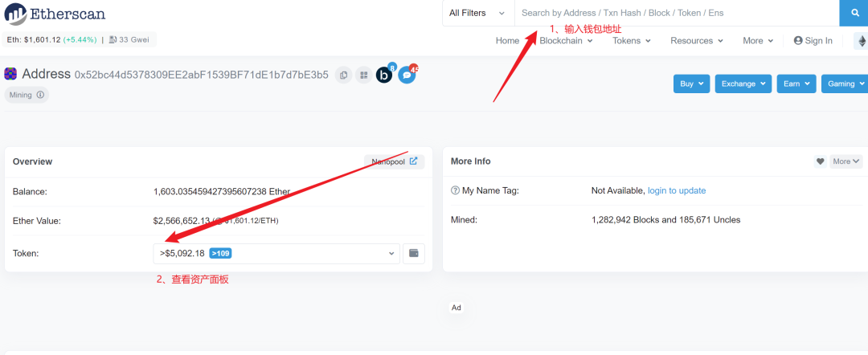Viewport: 868px width, 355px height.
Task: Click the My Name Tag help icon
Action: [455, 190]
